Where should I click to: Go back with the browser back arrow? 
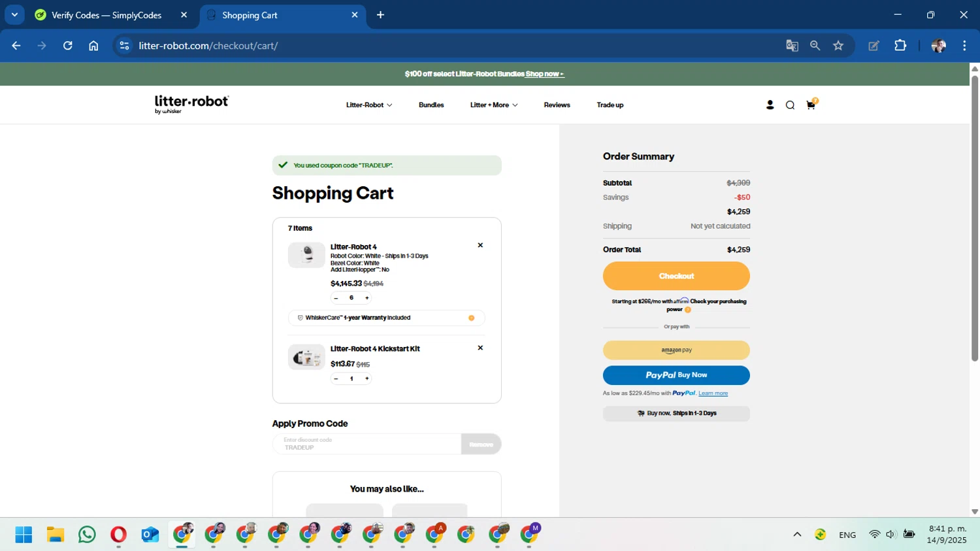coord(16,46)
